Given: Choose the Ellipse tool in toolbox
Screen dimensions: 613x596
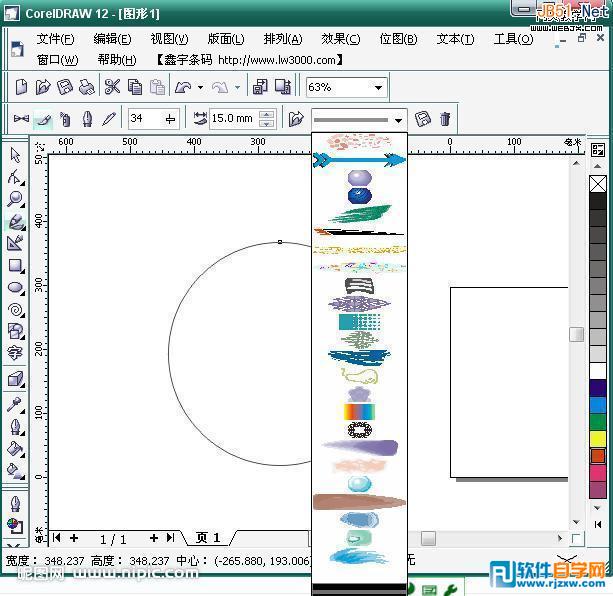Looking at the screenshot, I should (15, 288).
